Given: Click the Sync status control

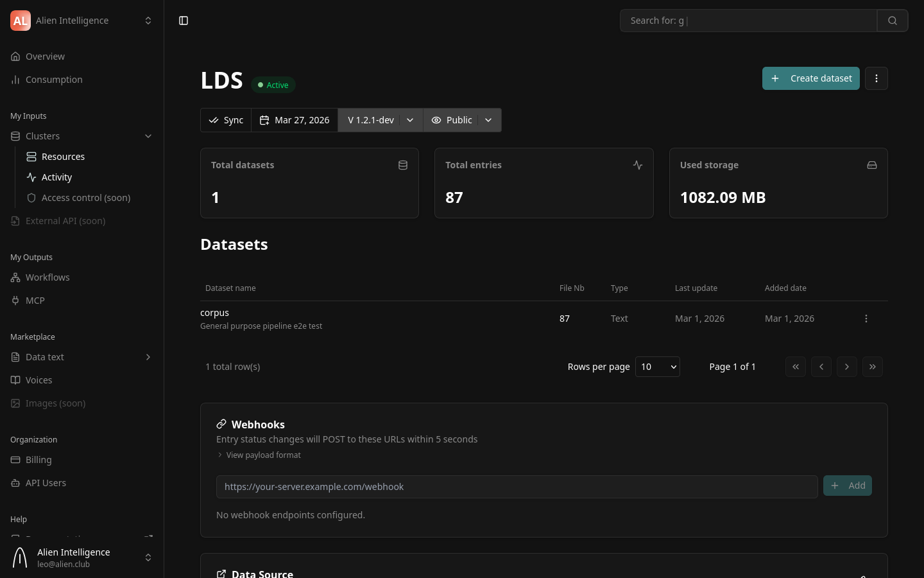Looking at the screenshot, I should pos(226,120).
